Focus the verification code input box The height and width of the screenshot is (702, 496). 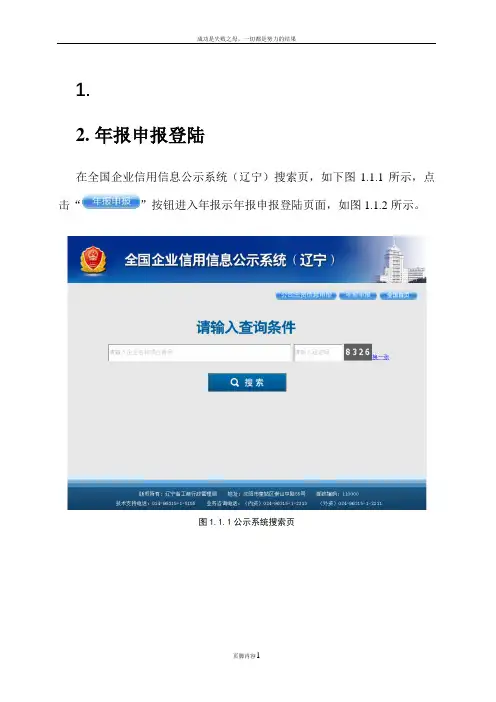318,352
